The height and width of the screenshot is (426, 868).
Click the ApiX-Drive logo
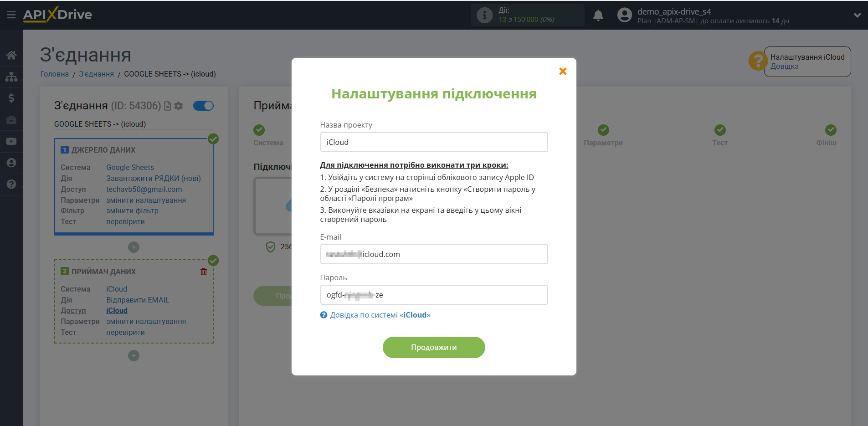(x=57, y=15)
